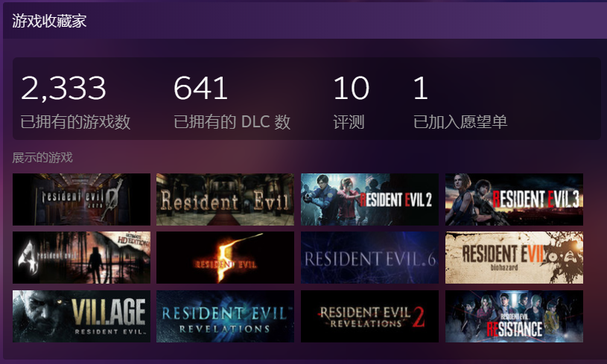
Task: Open the Resident Evil 6 game tile
Action: [x=369, y=258]
